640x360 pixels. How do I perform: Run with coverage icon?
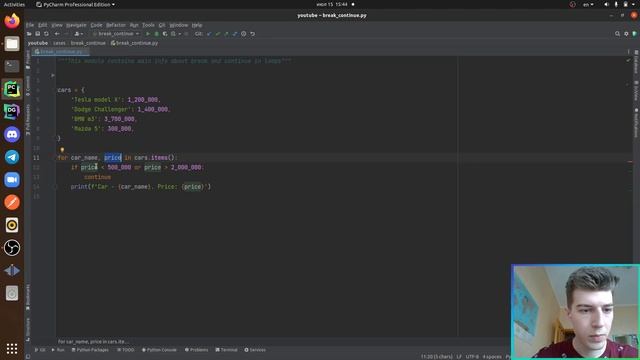[165, 34]
